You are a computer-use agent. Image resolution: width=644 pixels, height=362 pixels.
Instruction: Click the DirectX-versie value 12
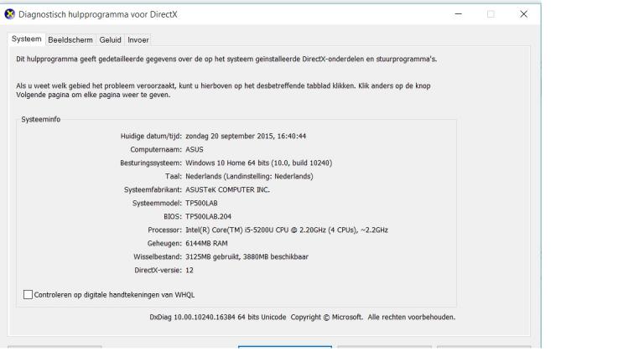(190, 270)
